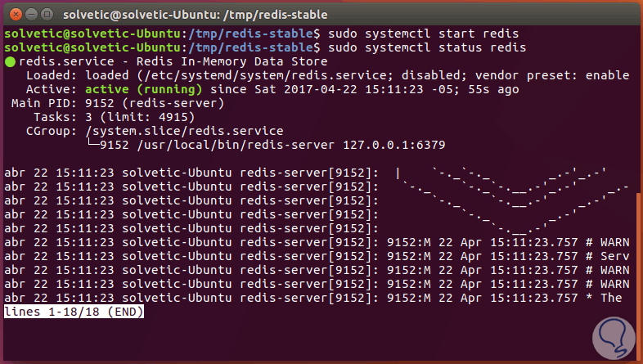Click the green service status dot
Viewport: 643px width, 364px height.
10,61
